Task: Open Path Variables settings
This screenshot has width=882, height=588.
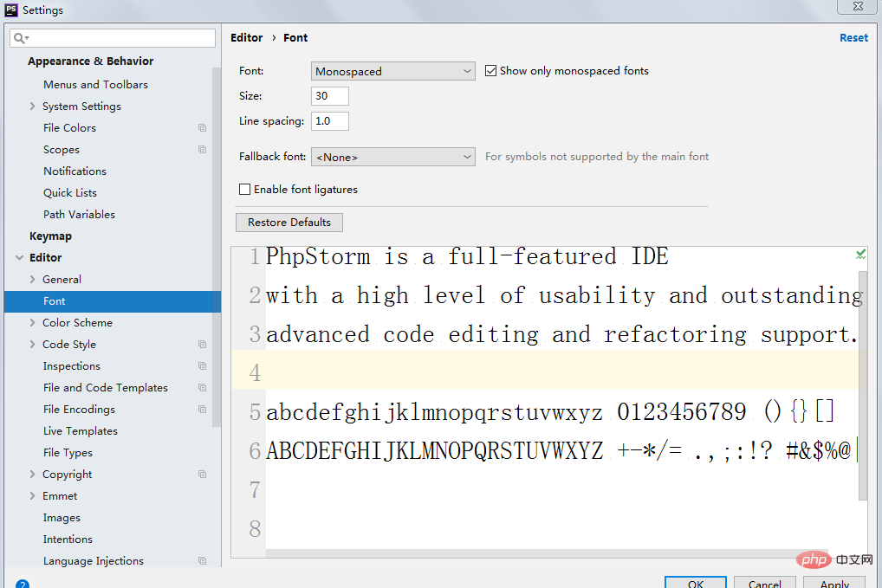Action: tap(80, 214)
